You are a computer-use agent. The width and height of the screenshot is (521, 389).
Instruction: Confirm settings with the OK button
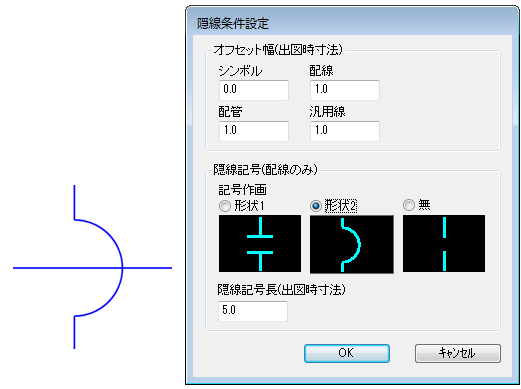click(347, 353)
